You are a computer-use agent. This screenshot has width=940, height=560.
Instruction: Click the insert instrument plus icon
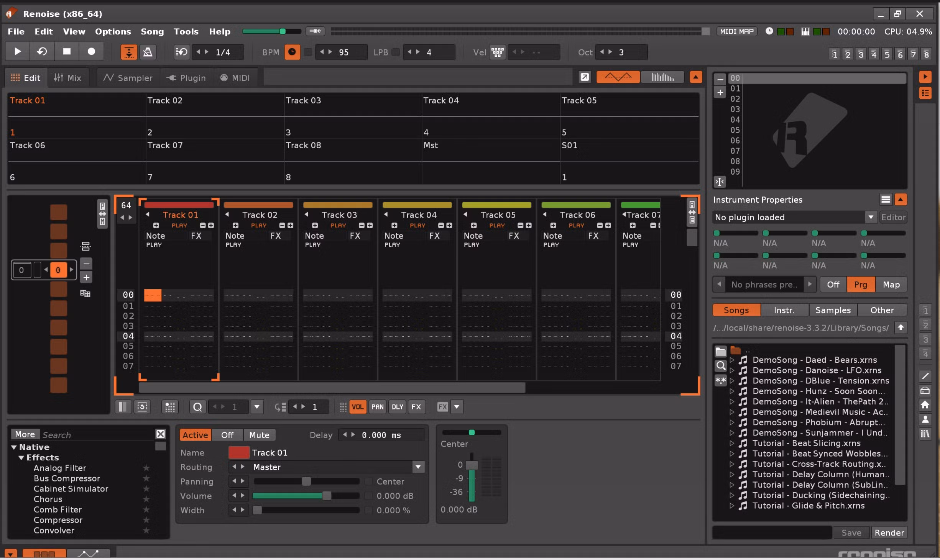point(720,93)
